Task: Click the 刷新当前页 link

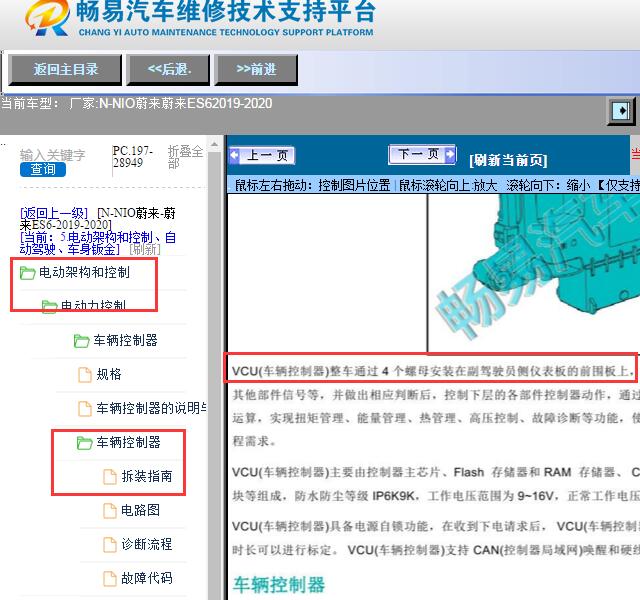Action: [508, 160]
